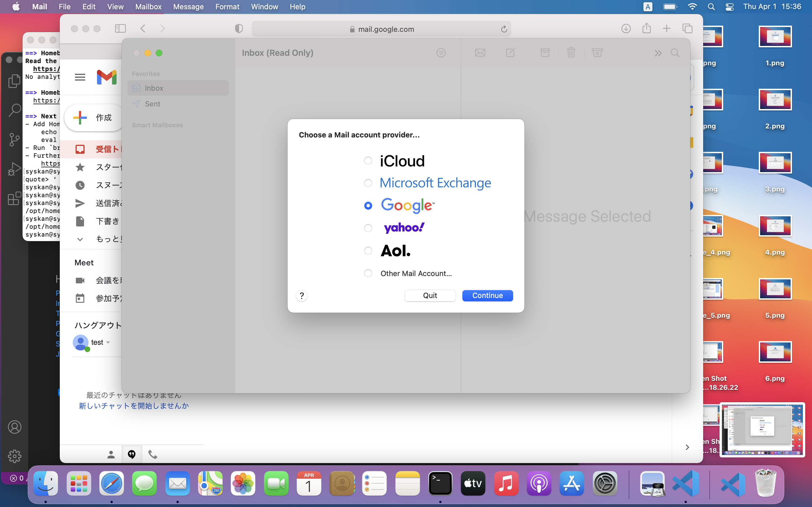The width and height of the screenshot is (812, 507).
Task: Click the compose new message icon
Action: coord(510,53)
